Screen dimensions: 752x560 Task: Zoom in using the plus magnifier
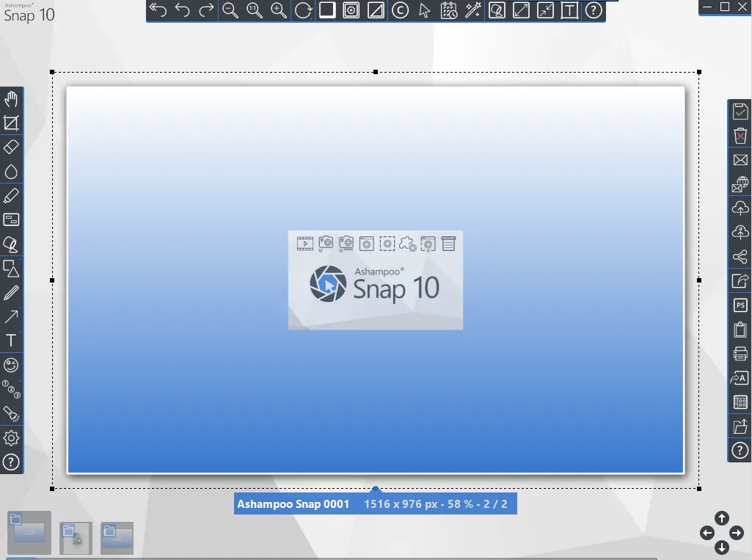tap(279, 10)
